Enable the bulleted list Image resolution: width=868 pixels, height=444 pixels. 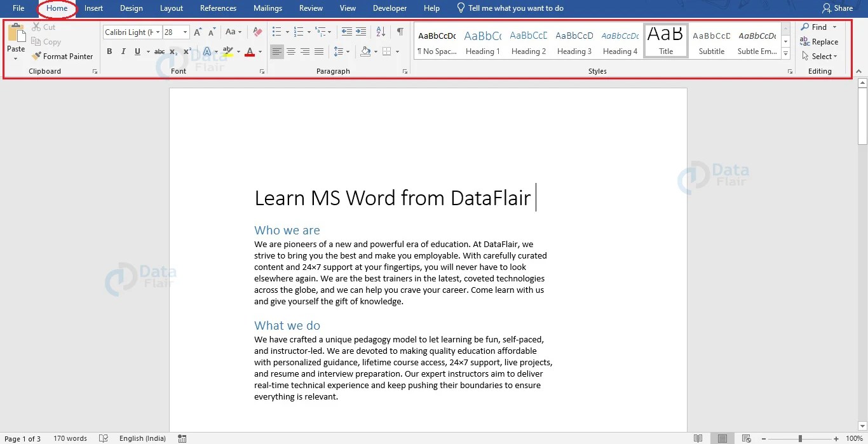click(275, 31)
